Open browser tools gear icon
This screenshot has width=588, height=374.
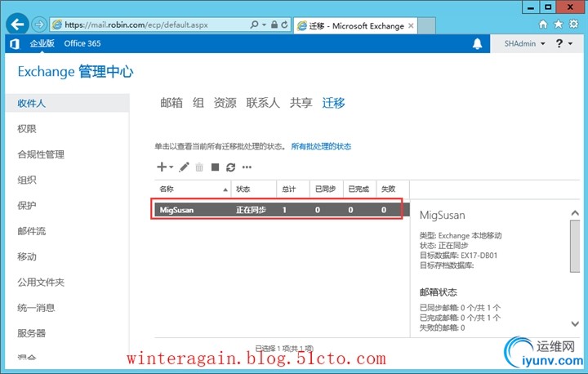pos(574,24)
